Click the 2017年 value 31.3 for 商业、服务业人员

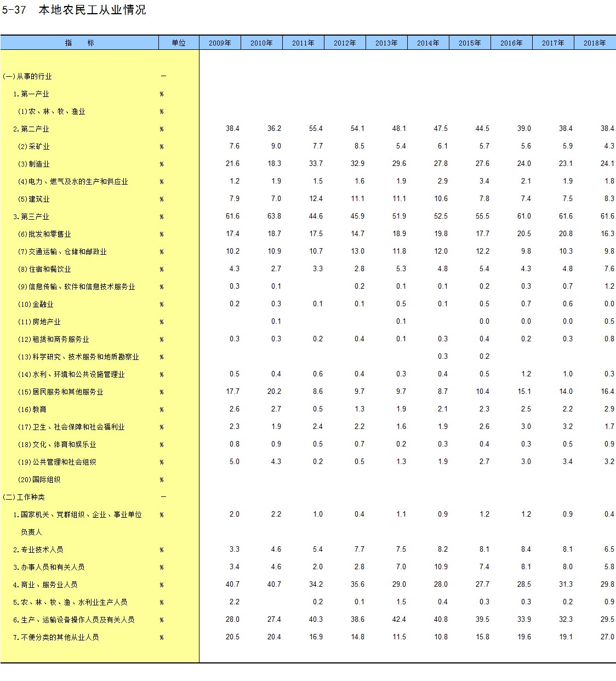pyautogui.click(x=566, y=585)
